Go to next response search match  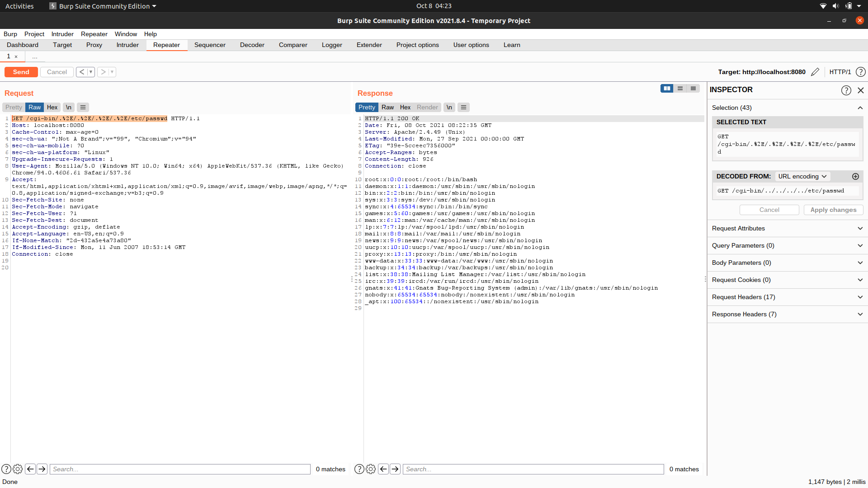[x=395, y=469]
